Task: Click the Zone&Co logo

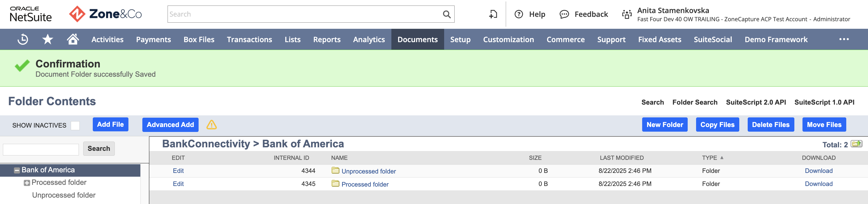Action: coord(105,14)
